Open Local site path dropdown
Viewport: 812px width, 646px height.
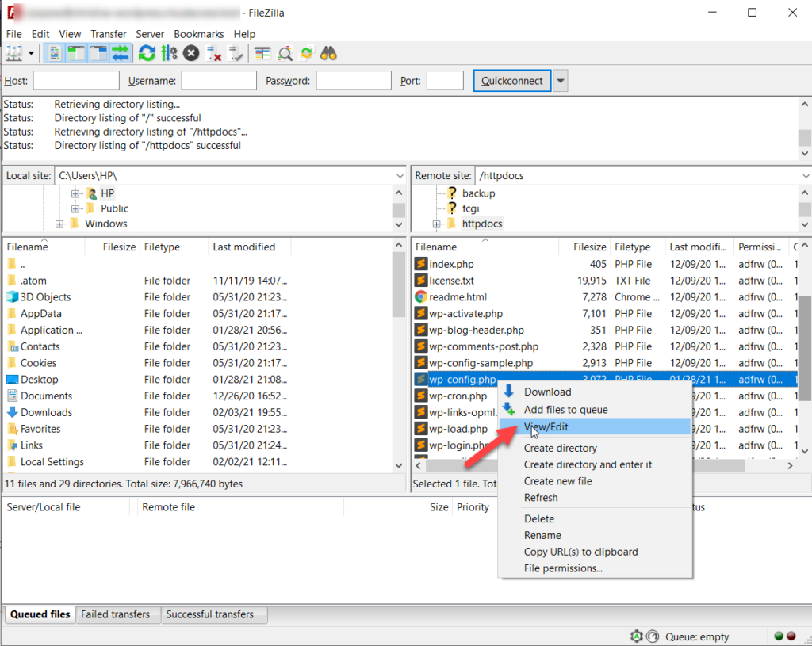click(400, 176)
